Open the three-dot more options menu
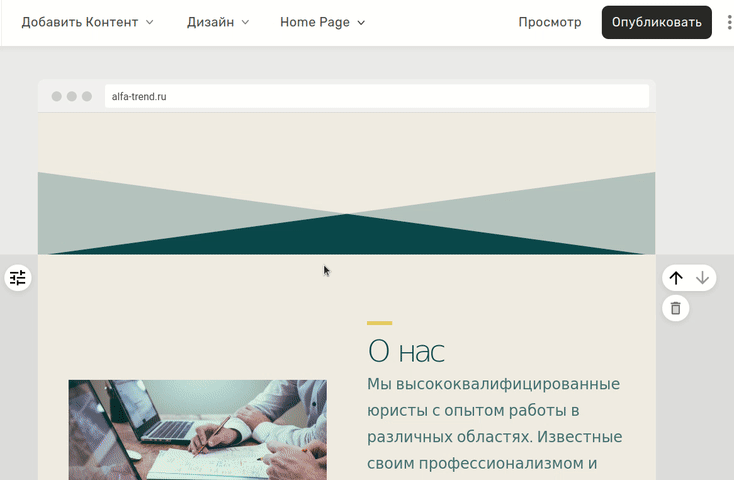The width and height of the screenshot is (734, 480). tap(729, 22)
